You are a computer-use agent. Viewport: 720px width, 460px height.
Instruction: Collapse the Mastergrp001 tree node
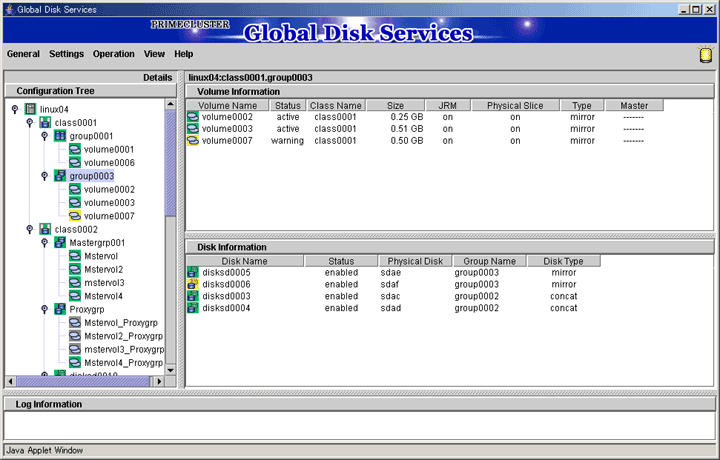point(44,242)
